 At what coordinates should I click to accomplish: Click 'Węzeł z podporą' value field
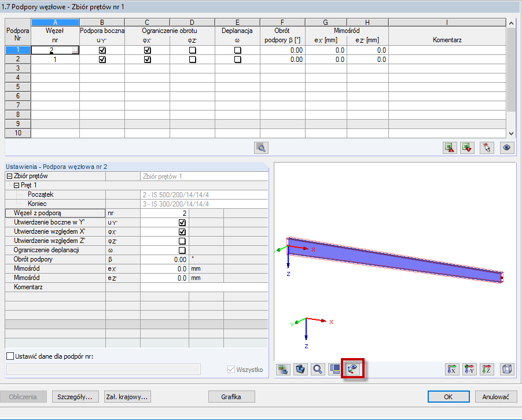click(x=164, y=213)
